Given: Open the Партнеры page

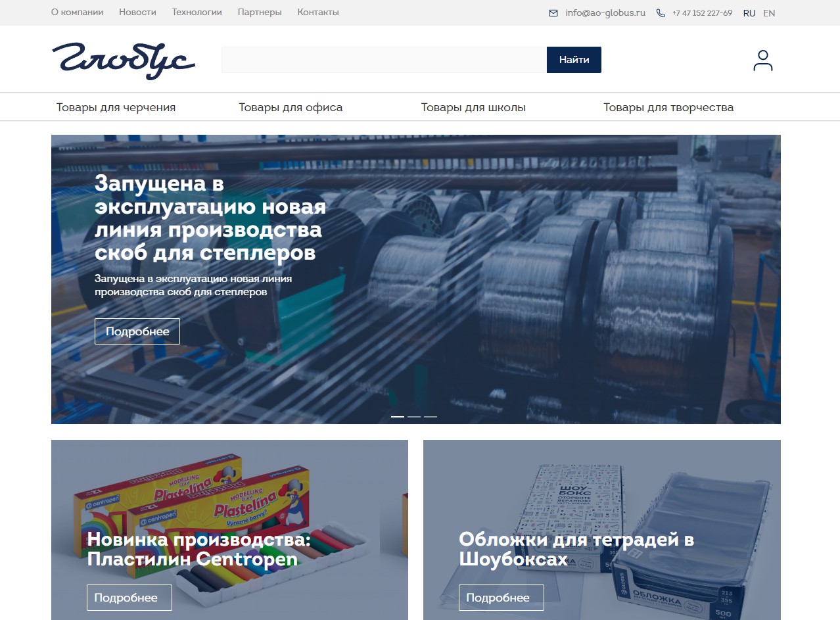Looking at the screenshot, I should point(260,12).
